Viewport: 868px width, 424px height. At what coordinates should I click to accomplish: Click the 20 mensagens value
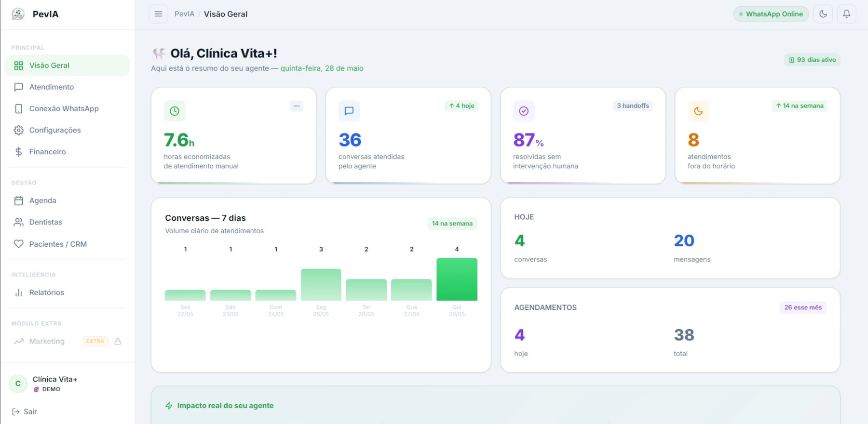684,240
